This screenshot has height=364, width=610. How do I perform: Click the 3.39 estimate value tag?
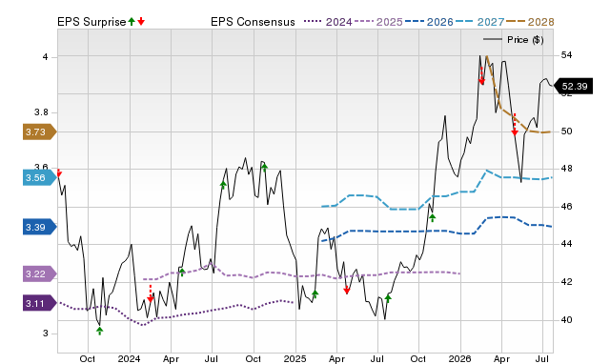coord(40,227)
